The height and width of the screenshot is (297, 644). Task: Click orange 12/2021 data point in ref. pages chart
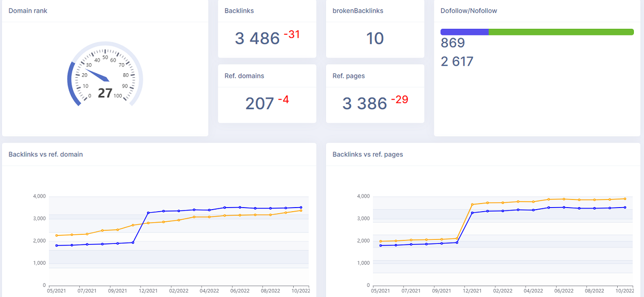pyautogui.click(x=472, y=205)
